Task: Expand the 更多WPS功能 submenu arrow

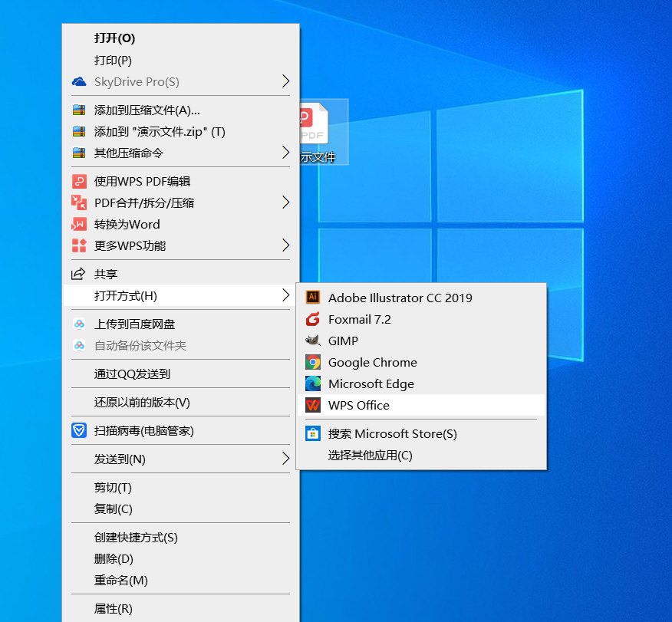Action: pos(286,245)
